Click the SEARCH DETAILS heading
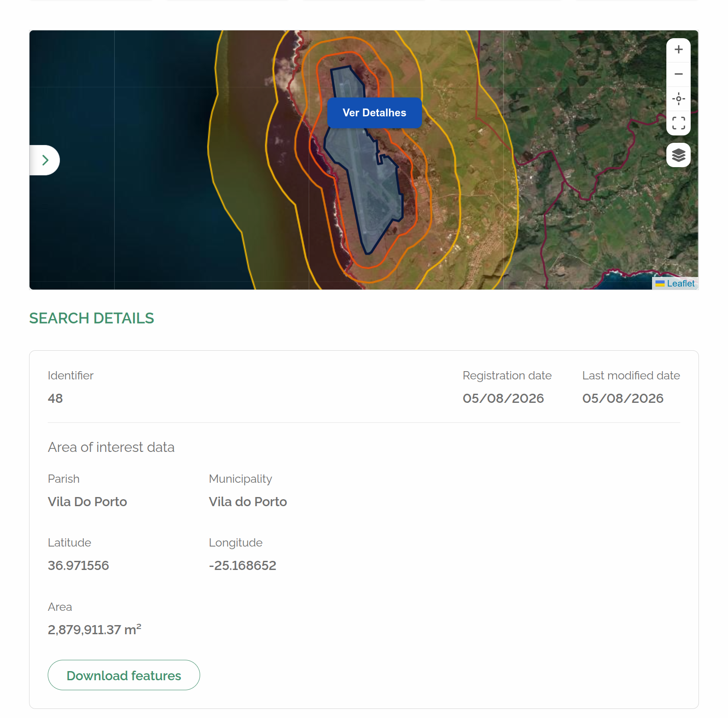 pos(92,318)
